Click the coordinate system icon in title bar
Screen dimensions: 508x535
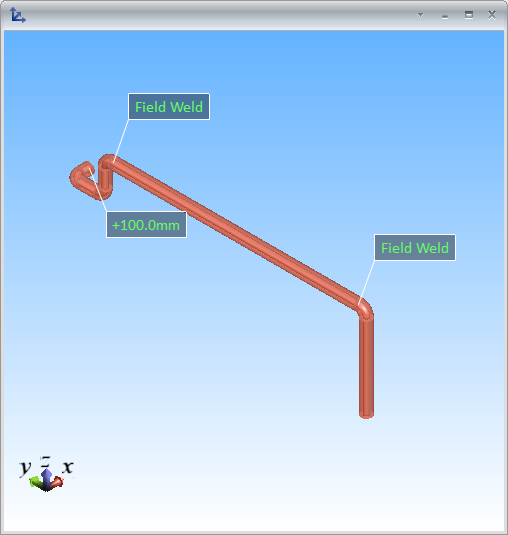click(x=17, y=15)
